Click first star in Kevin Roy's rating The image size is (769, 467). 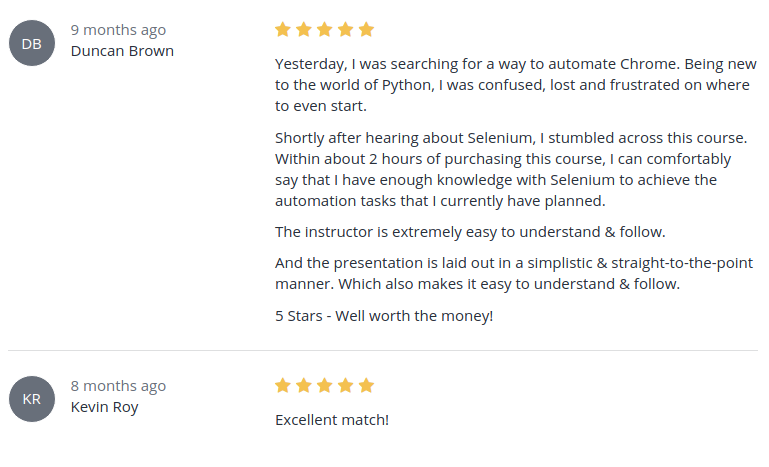(283, 385)
